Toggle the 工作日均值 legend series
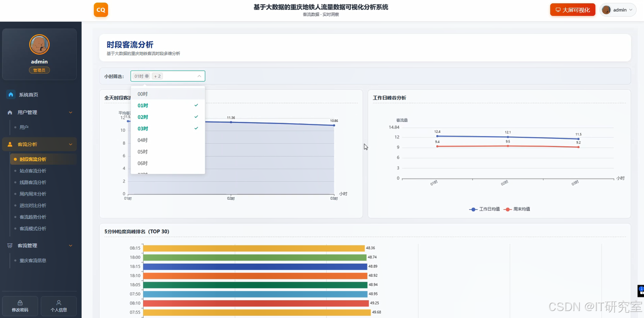 pos(484,209)
